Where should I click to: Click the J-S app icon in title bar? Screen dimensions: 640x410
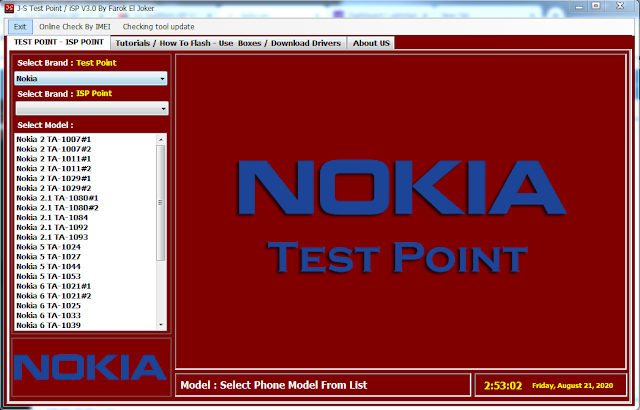pyautogui.click(x=9, y=8)
